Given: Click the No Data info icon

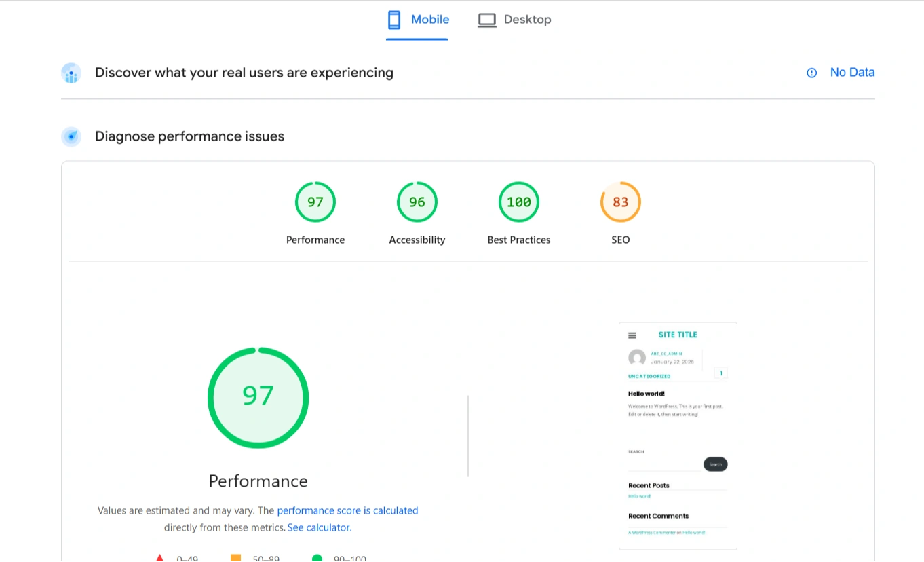Looking at the screenshot, I should (x=811, y=73).
